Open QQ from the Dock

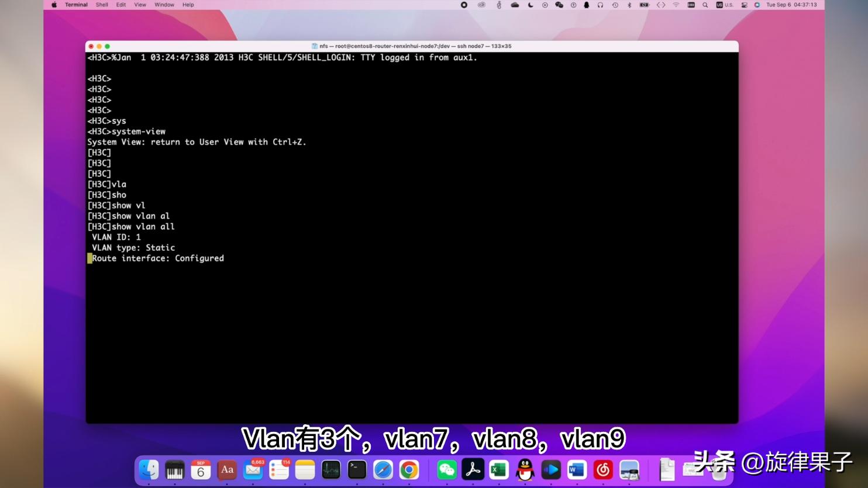[525, 469]
